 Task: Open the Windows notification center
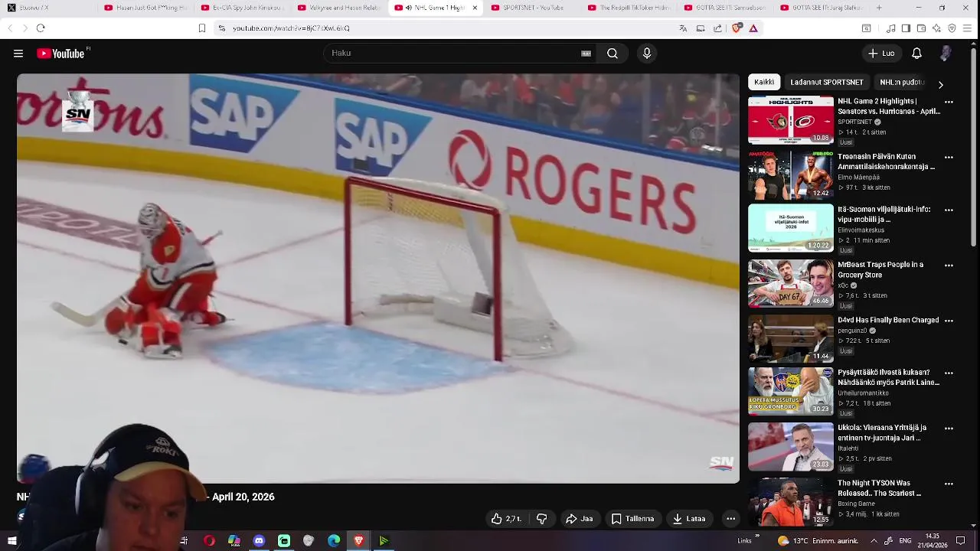(961, 541)
